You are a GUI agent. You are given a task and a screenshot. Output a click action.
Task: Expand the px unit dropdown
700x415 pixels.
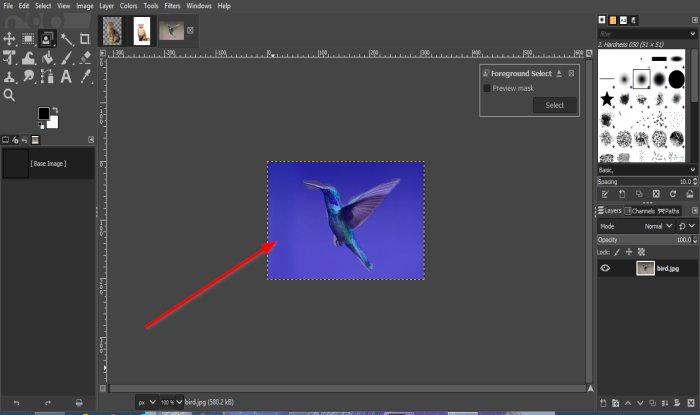(147, 402)
